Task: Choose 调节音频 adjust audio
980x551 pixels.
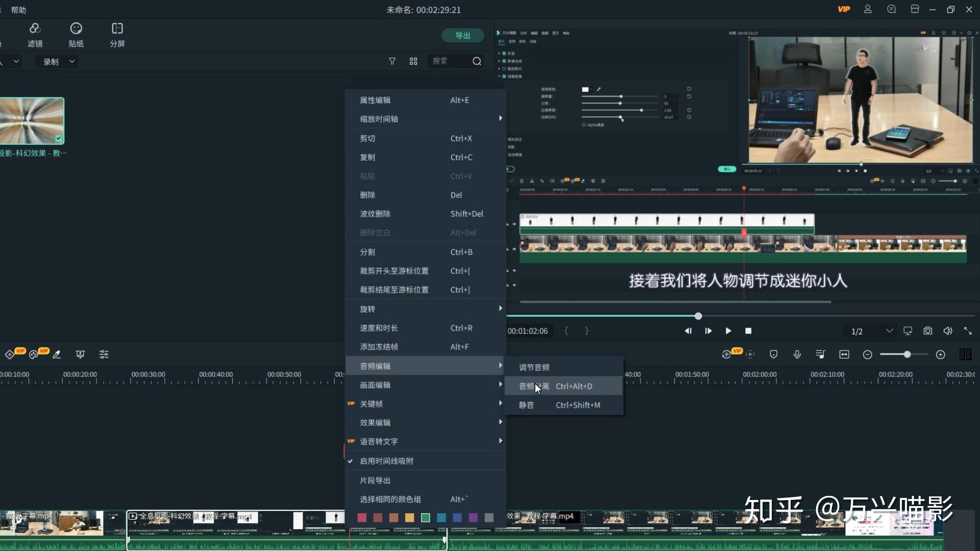Action: pos(563,367)
